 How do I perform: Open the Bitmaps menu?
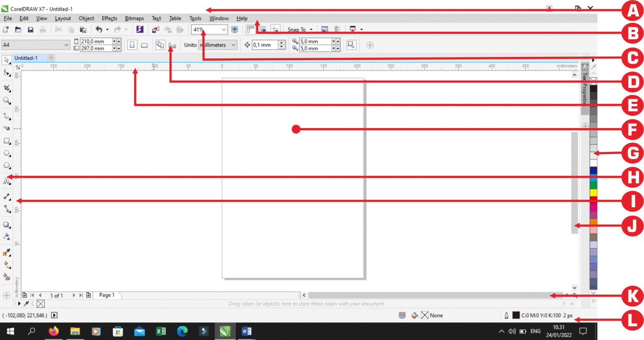pyautogui.click(x=134, y=18)
